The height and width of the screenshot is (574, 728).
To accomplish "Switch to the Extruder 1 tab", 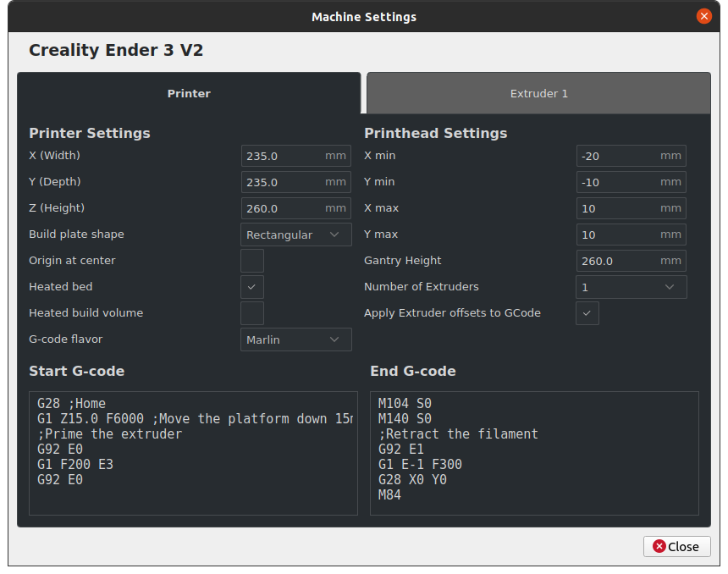I will point(538,93).
